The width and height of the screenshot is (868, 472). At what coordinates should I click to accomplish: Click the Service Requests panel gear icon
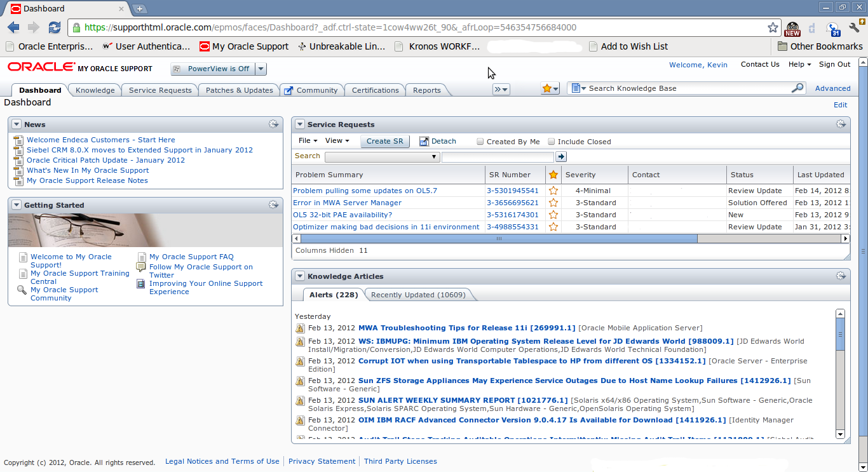click(841, 125)
